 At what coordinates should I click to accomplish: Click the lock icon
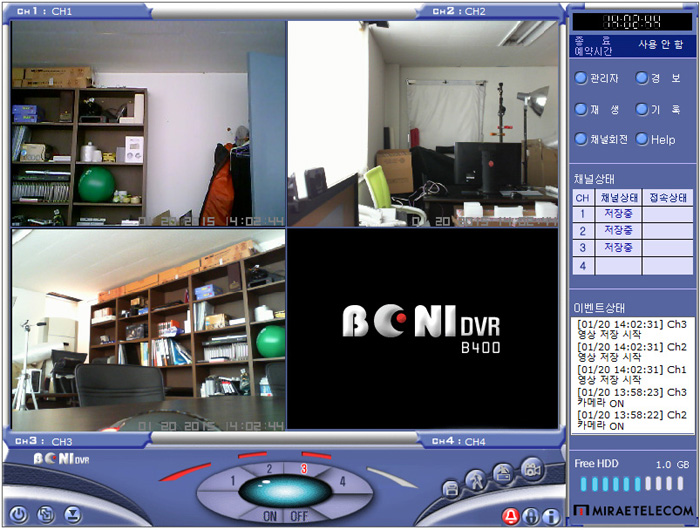pyautogui.click(x=530, y=516)
